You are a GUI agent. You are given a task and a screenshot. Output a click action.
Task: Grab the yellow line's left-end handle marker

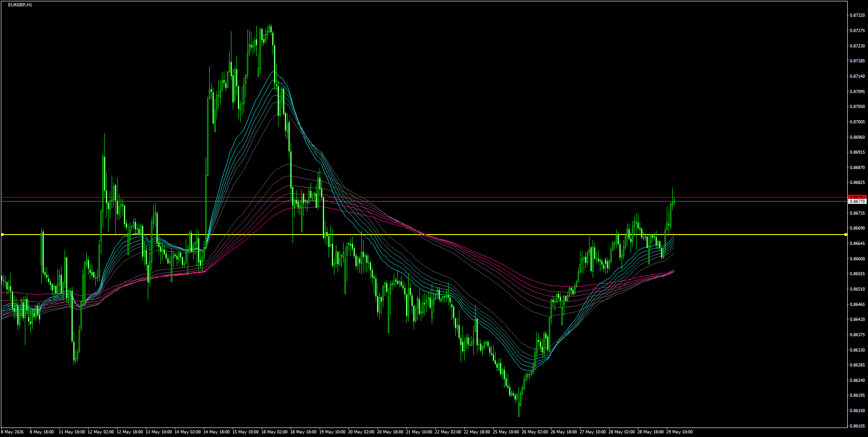tap(2, 235)
